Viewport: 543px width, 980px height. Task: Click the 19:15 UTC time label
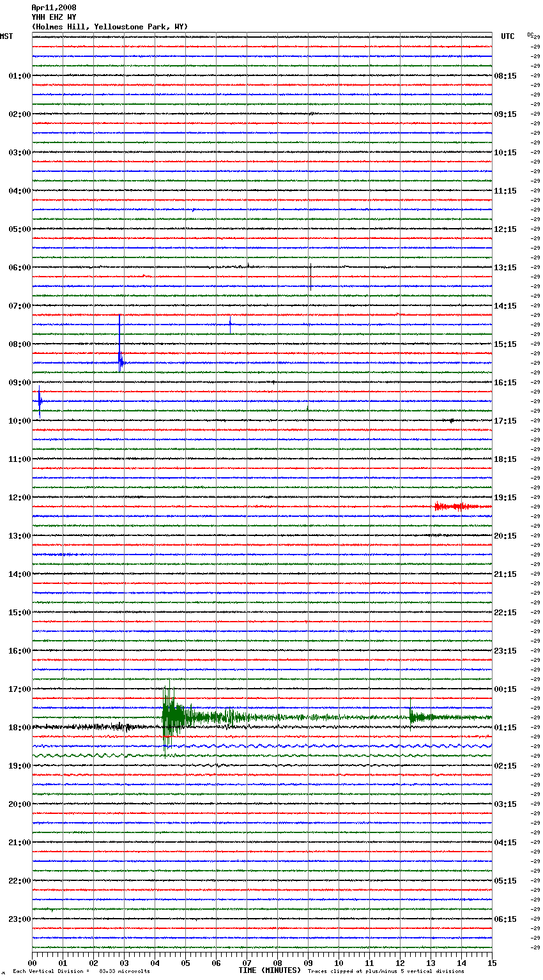coord(505,498)
